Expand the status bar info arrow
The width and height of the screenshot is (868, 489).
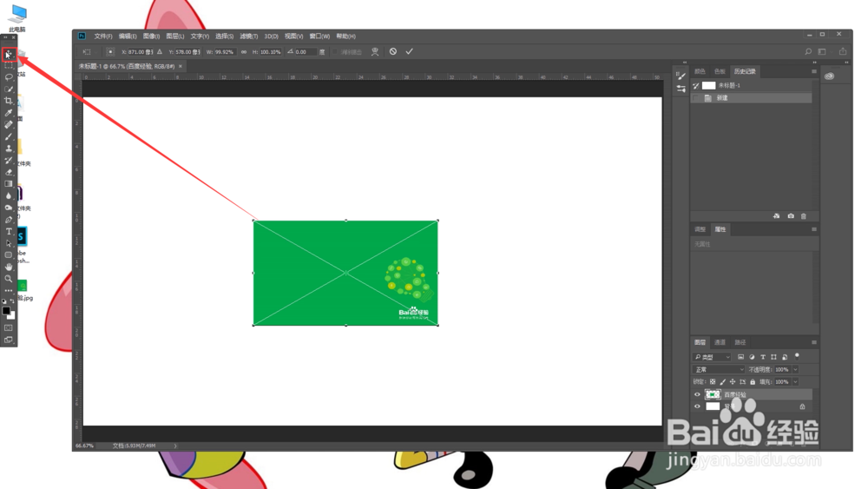point(175,446)
